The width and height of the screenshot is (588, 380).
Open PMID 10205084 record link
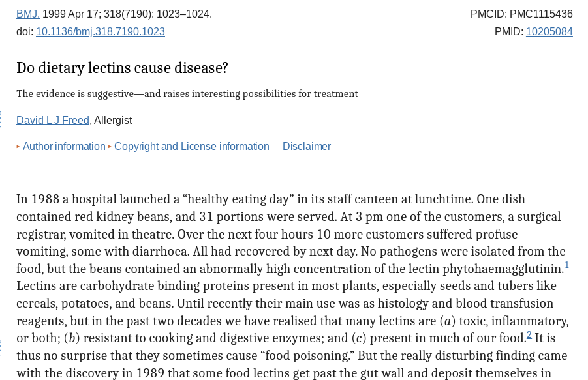tap(549, 32)
